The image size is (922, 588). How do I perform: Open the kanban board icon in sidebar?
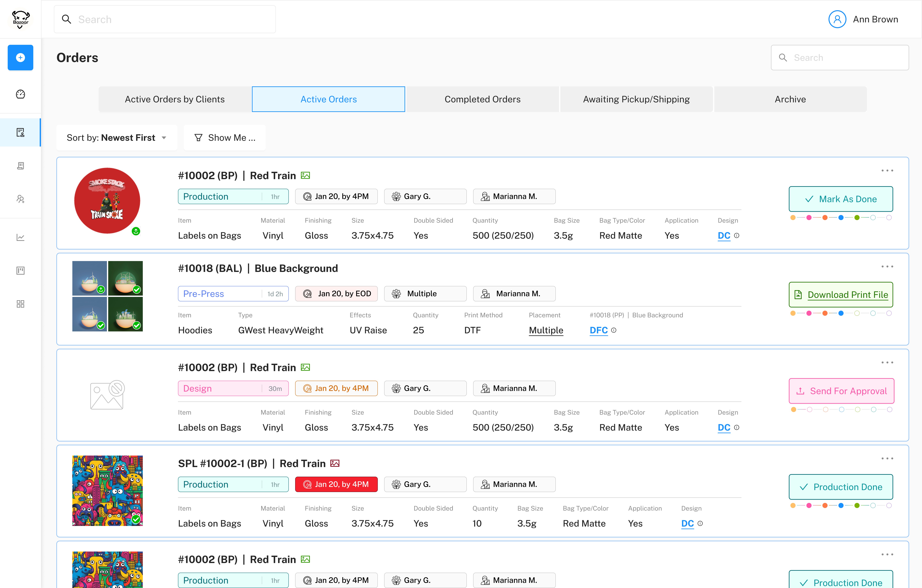tap(21, 271)
